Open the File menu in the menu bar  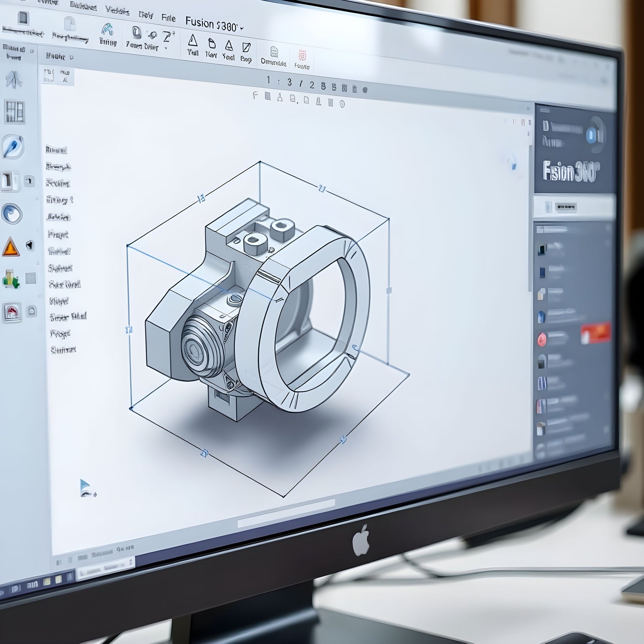pos(168,18)
